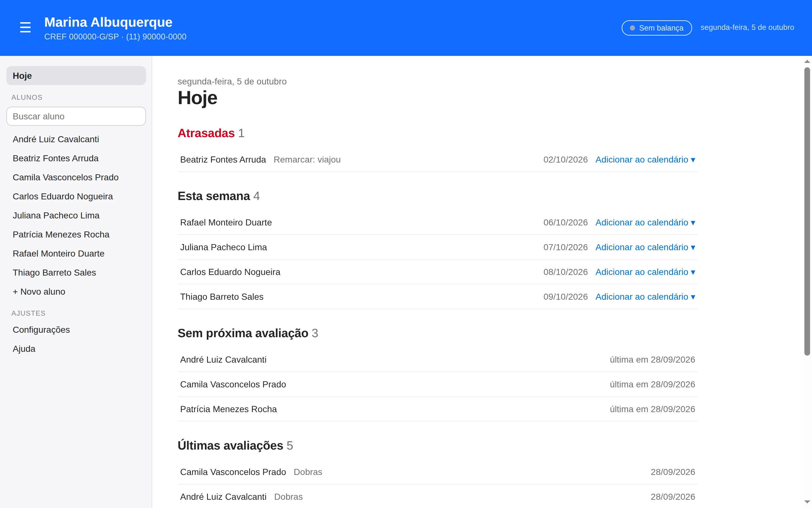Select the Hoje sidebar item

pyautogui.click(x=76, y=76)
